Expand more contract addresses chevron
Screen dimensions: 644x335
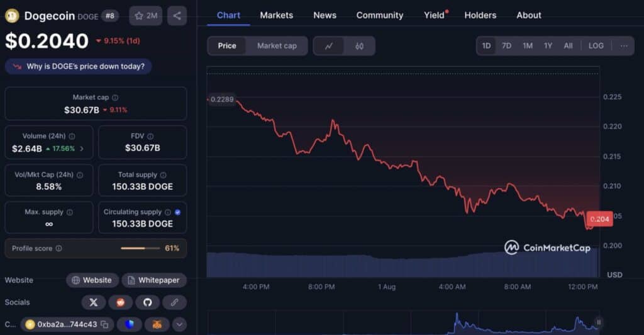(179, 324)
